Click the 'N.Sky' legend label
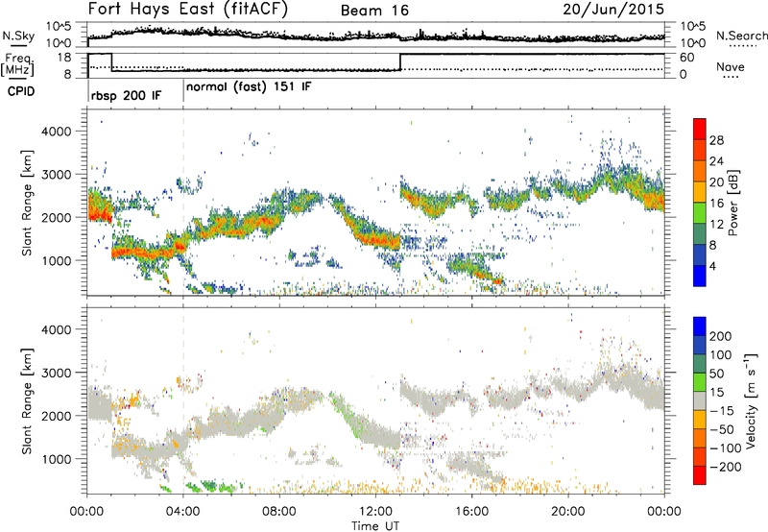 tap(18, 36)
